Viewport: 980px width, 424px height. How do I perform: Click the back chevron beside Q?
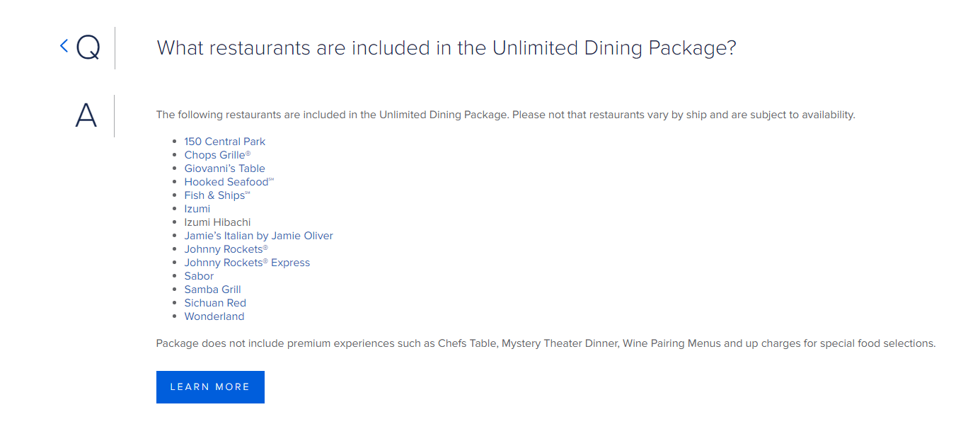click(x=64, y=46)
